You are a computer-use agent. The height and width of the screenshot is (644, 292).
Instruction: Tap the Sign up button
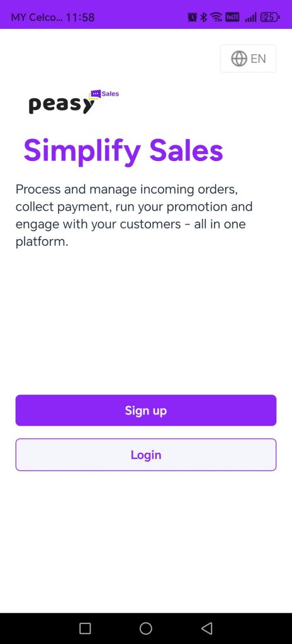point(146,410)
